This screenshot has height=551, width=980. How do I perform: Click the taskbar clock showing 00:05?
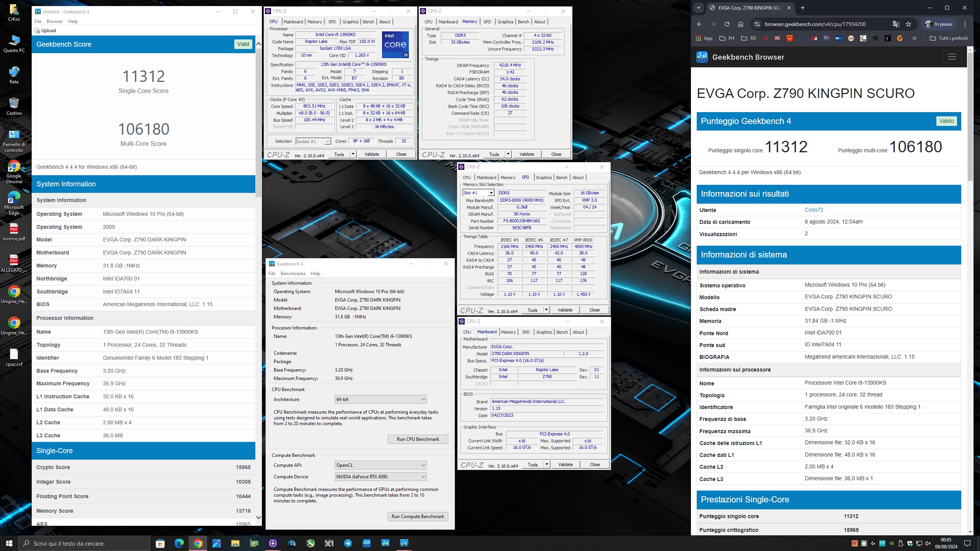(946, 543)
